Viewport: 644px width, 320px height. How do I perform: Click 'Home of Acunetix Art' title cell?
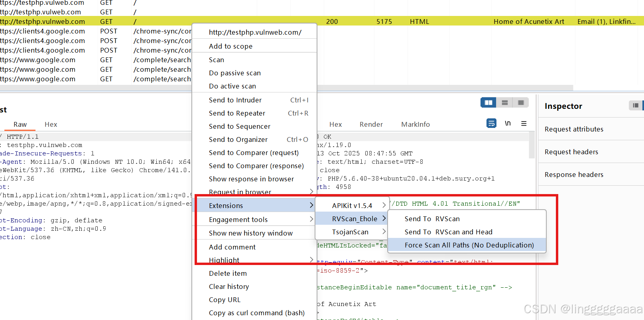(529, 22)
